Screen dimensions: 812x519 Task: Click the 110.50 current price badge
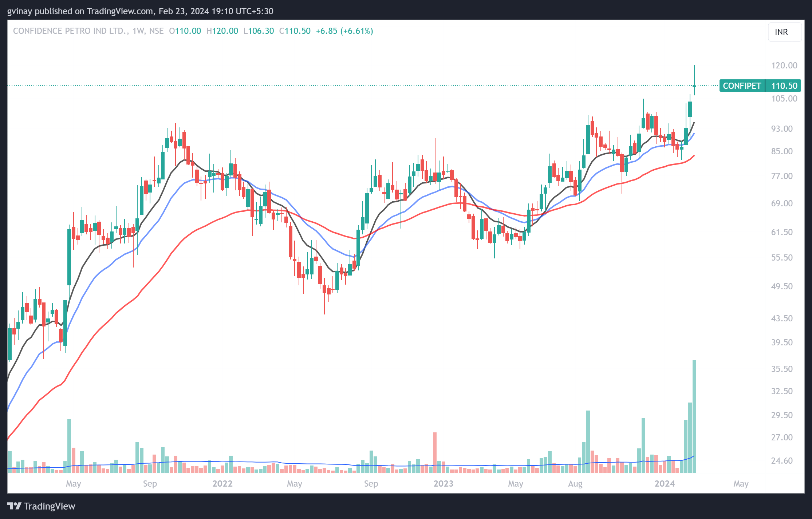784,86
